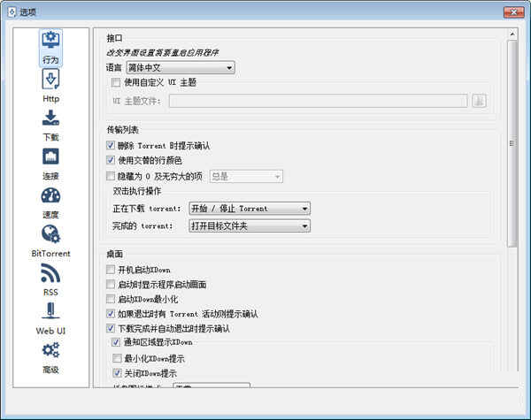Click the 接口 section heading
Image resolution: width=531 pixels, height=420 pixels.
114,38
